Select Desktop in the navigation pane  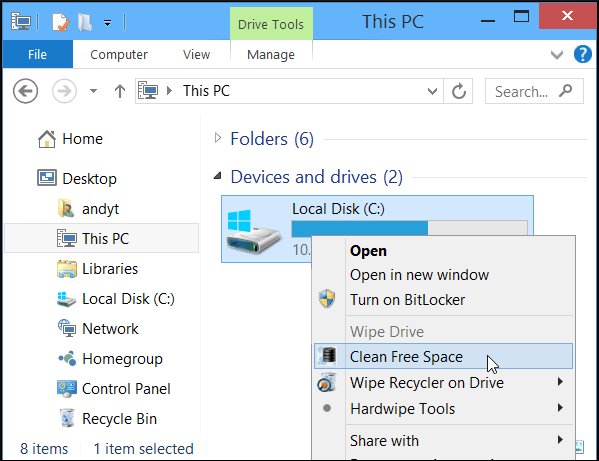pyautogui.click(x=89, y=179)
